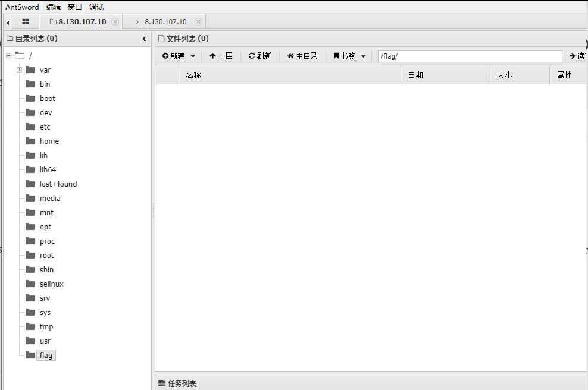Open the AntSword menu
Image resolution: width=588 pixels, height=390 pixels.
click(x=22, y=7)
